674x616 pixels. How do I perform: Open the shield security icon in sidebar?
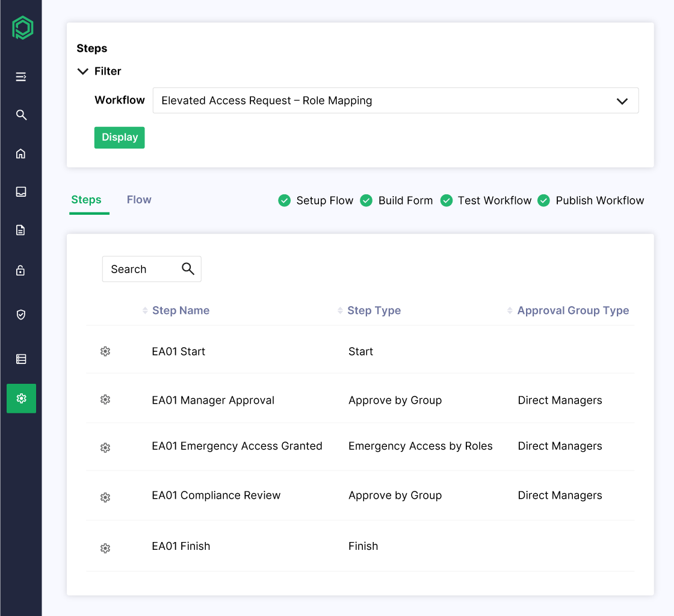click(21, 315)
